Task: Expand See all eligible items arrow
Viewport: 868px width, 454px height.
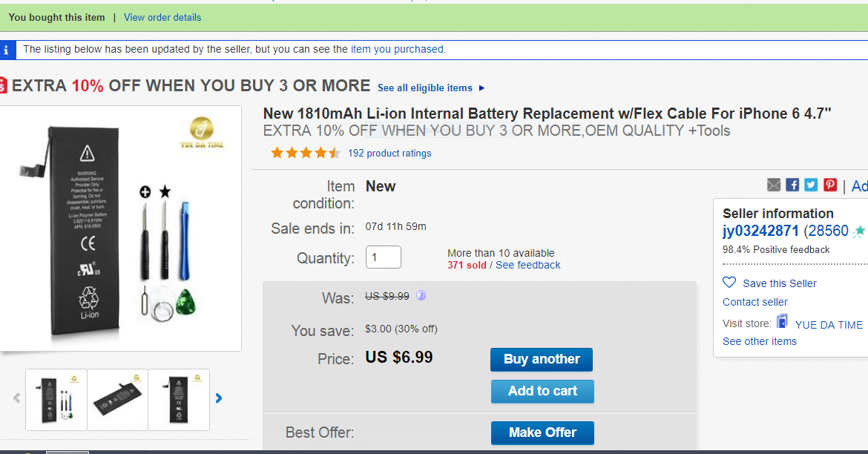Action: pos(482,88)
